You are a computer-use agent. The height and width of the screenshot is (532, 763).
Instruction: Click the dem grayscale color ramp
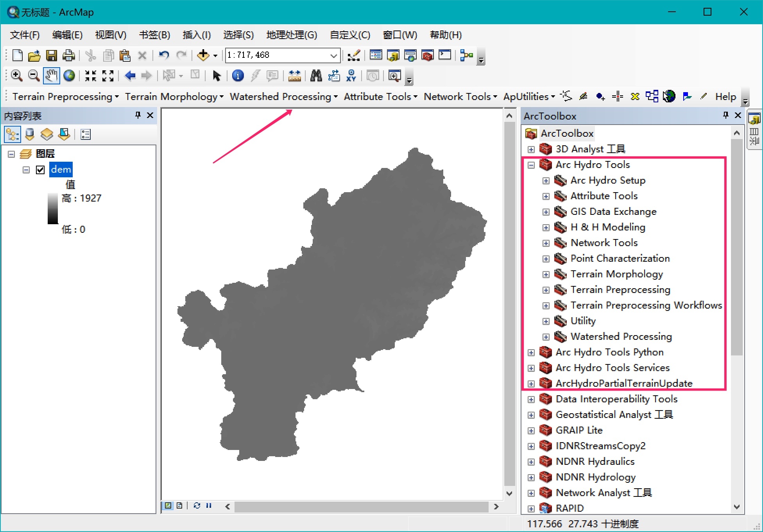coord(53,209)
